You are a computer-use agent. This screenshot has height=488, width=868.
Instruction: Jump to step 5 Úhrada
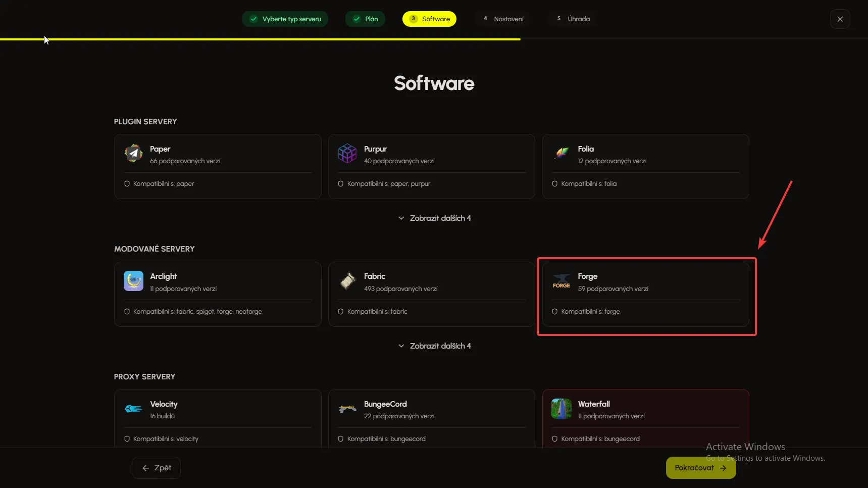[573, 19]
